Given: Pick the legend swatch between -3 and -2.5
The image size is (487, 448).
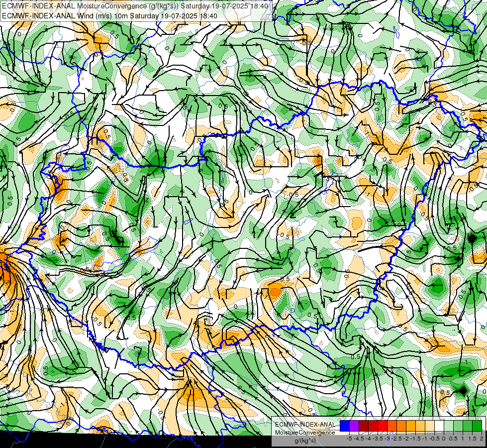Looking at the screenshot, I should click(x=392, y=426).
